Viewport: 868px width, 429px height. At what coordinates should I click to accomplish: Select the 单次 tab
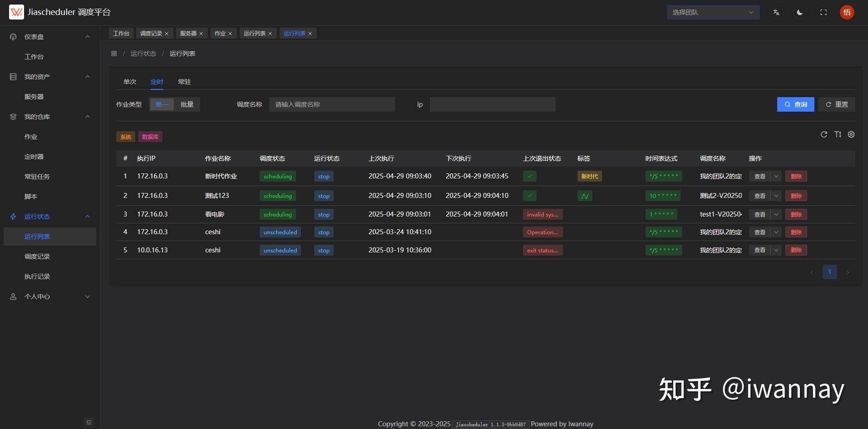tap(130, 82)
